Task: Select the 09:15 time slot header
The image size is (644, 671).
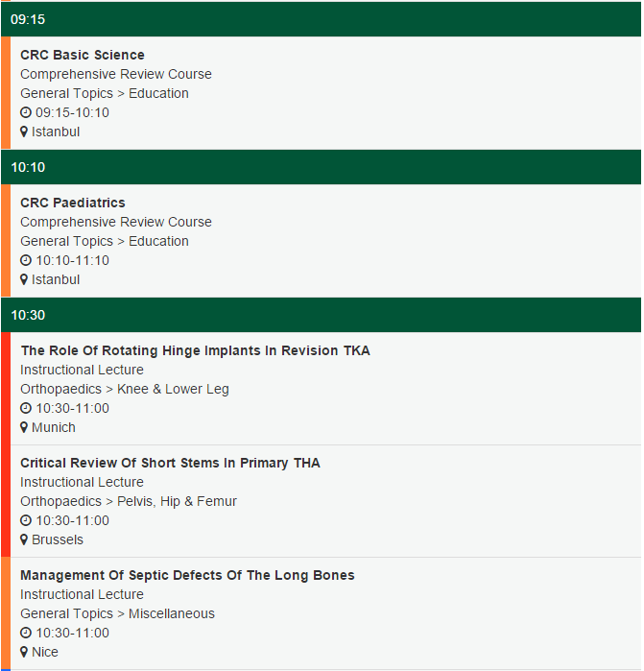Action: 321,19
